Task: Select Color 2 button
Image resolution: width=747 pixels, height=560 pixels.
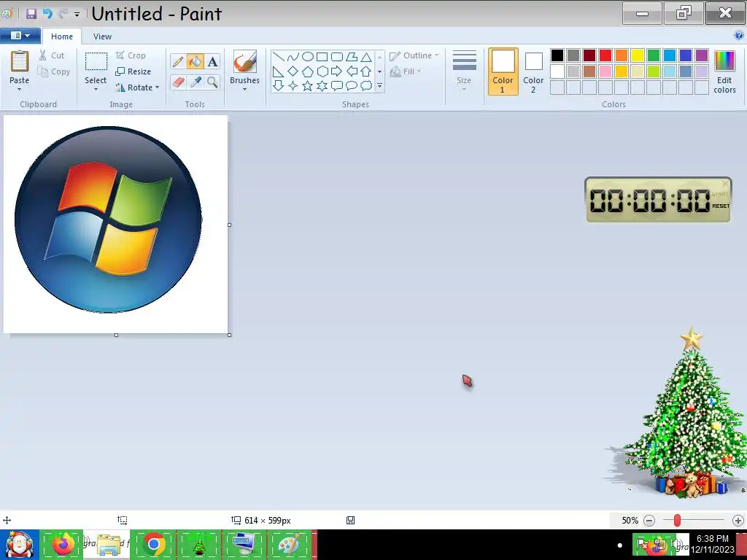Action: click(533, 71)
